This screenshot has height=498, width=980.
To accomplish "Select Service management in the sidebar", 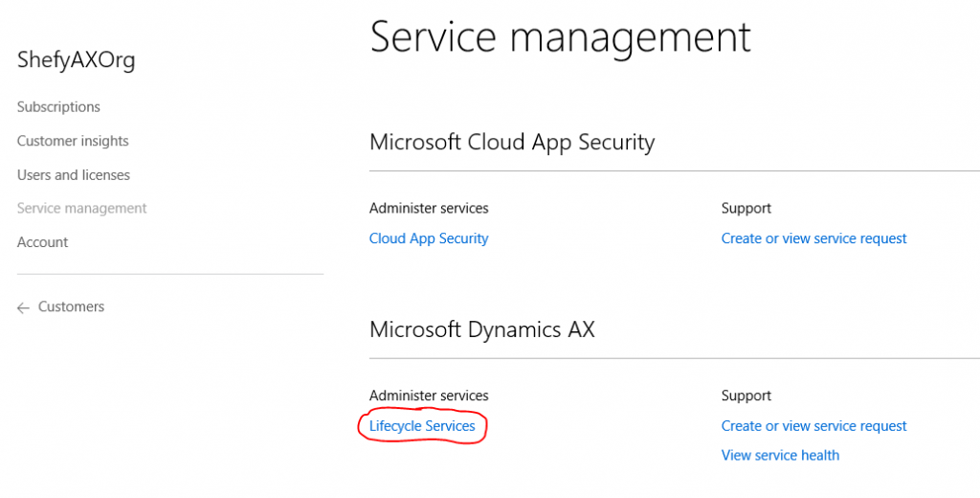I will click(82, 209).
